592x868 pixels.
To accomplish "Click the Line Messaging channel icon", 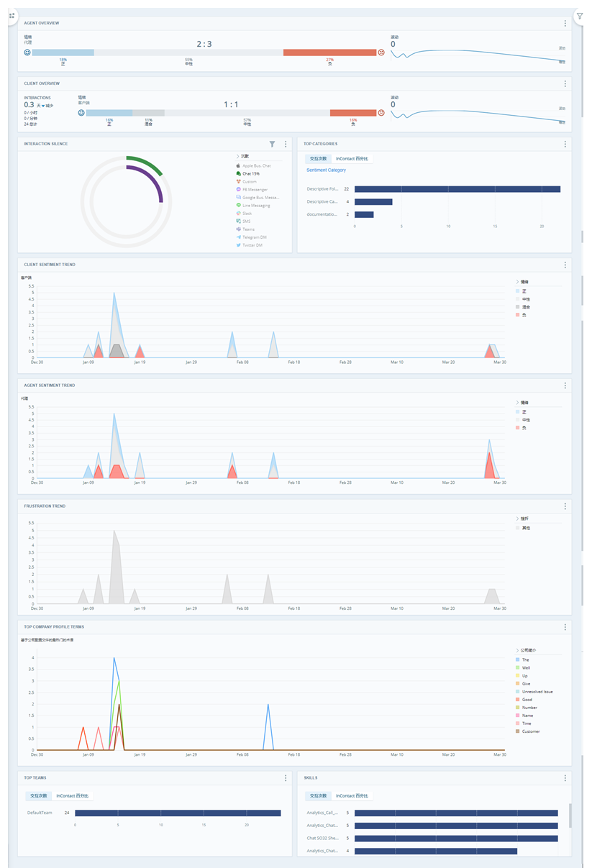I will (238, 205).
